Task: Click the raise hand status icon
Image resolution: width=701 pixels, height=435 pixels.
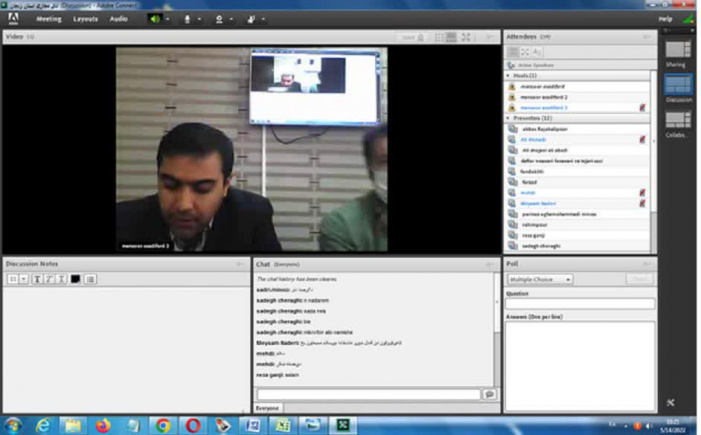Action: click(250, 18)
